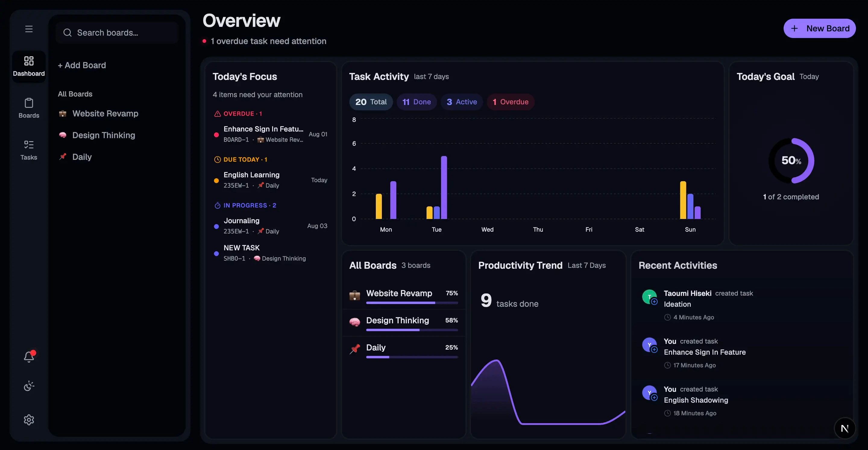Collapse sidebar with hamburger menu icon

click(x=29, y=29)
